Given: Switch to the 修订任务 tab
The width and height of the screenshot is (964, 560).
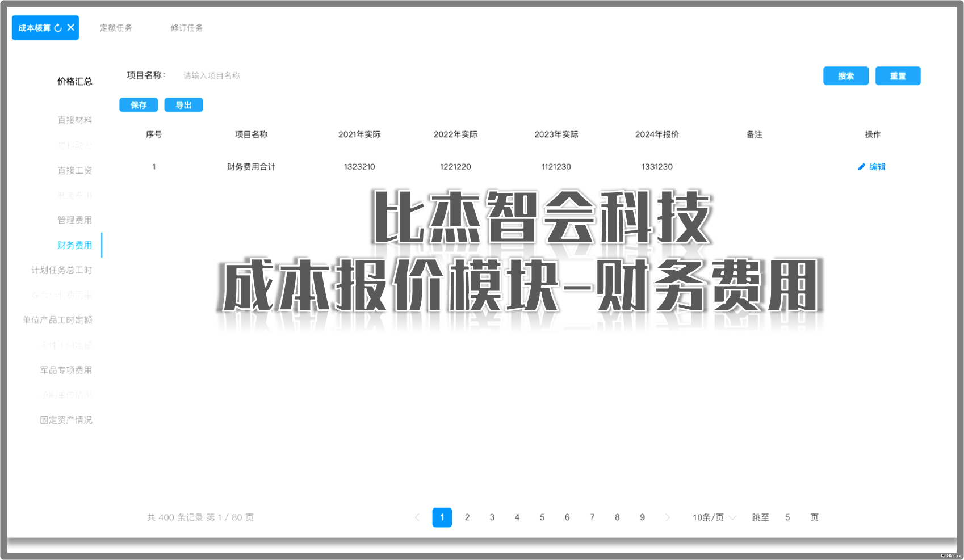Looking at the screenshot, I should 186,28.
